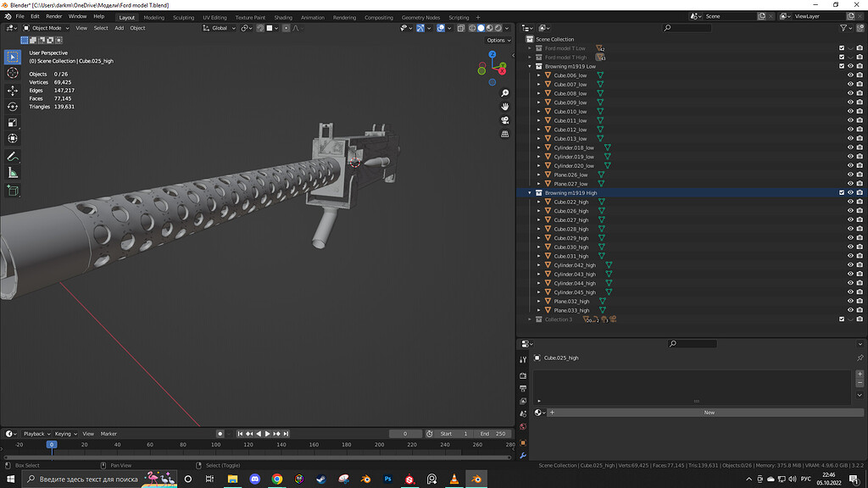Jump to timeline end frame
Viewport: 868px width, 488px height.
(x=287, y=434)
